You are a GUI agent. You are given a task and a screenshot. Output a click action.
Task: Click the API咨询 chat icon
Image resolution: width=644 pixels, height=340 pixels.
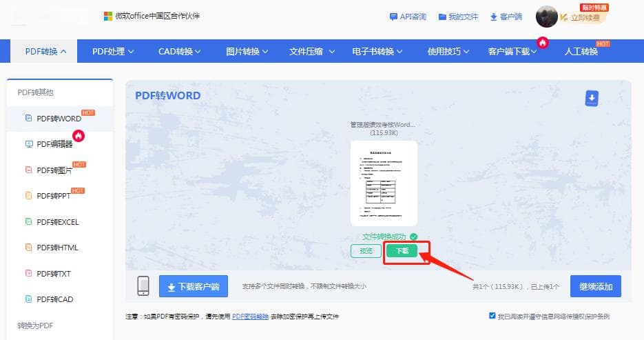pos(393,17)
